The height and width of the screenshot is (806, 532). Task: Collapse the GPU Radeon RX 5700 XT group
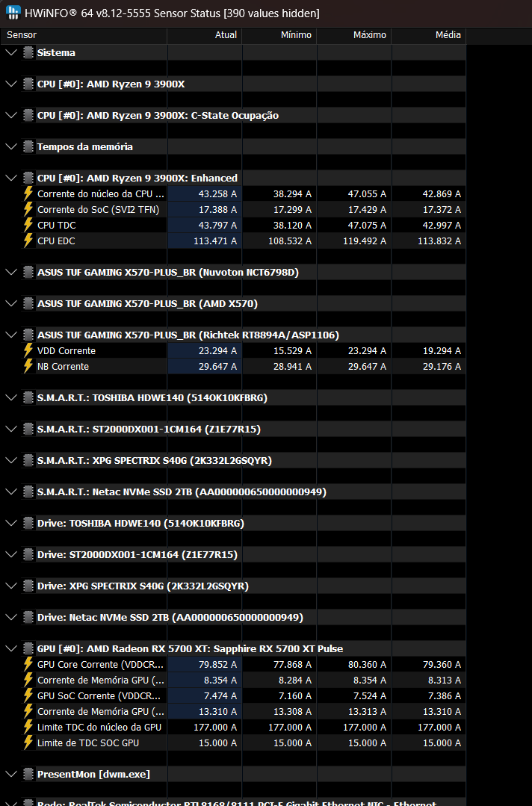point(11,648)
